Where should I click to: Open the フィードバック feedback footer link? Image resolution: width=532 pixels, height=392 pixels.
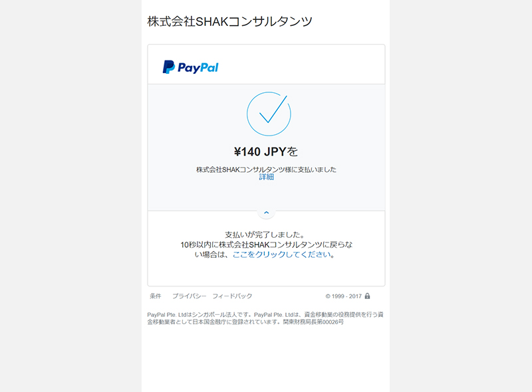tap(232, 296)
